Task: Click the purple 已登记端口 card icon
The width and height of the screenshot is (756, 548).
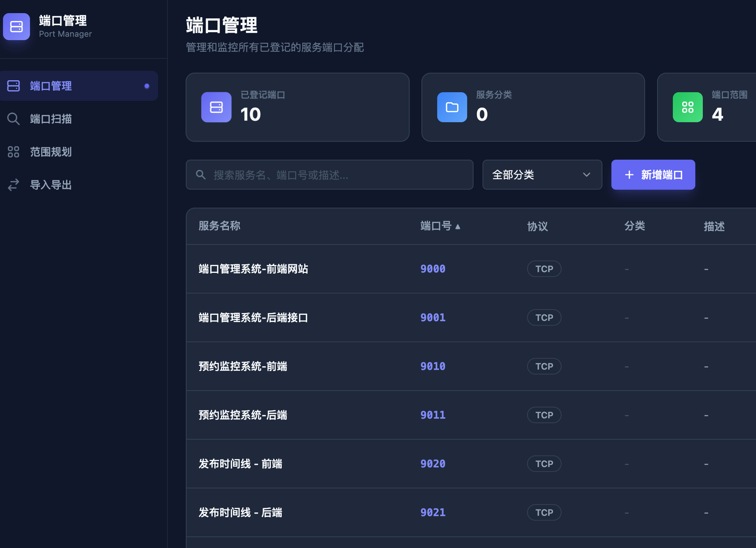Action: click(x=216, y=107)
